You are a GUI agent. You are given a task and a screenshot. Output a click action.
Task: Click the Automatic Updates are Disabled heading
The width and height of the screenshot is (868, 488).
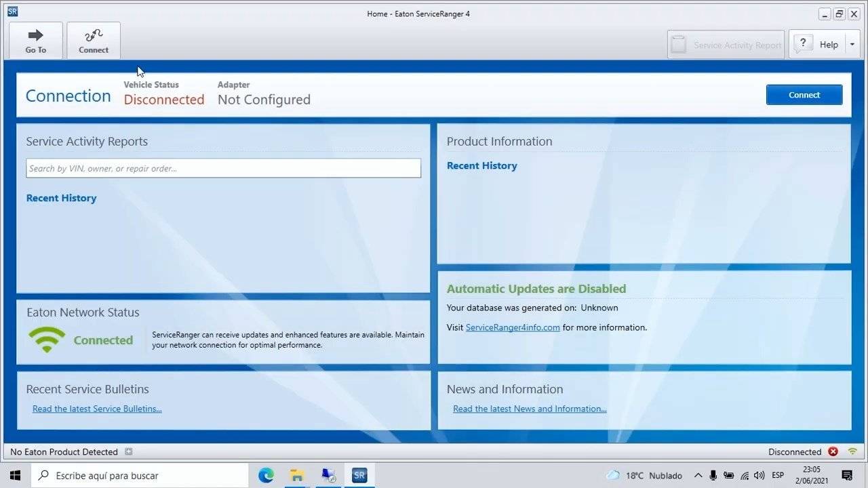click(x=536, y=289)
